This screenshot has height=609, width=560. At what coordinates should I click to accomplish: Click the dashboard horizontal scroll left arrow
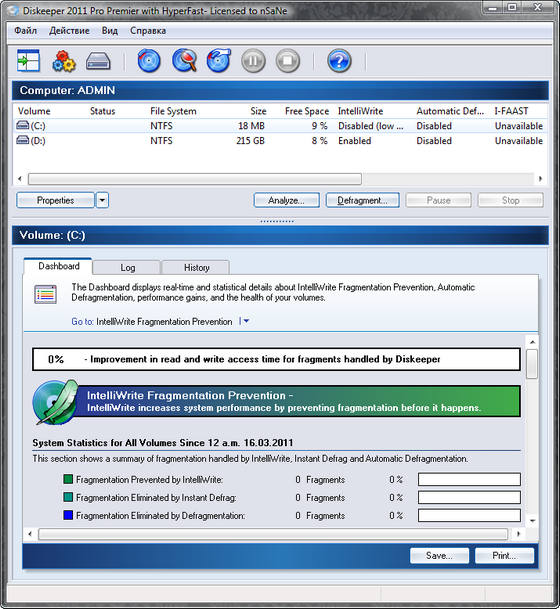(x=30, y=534)
